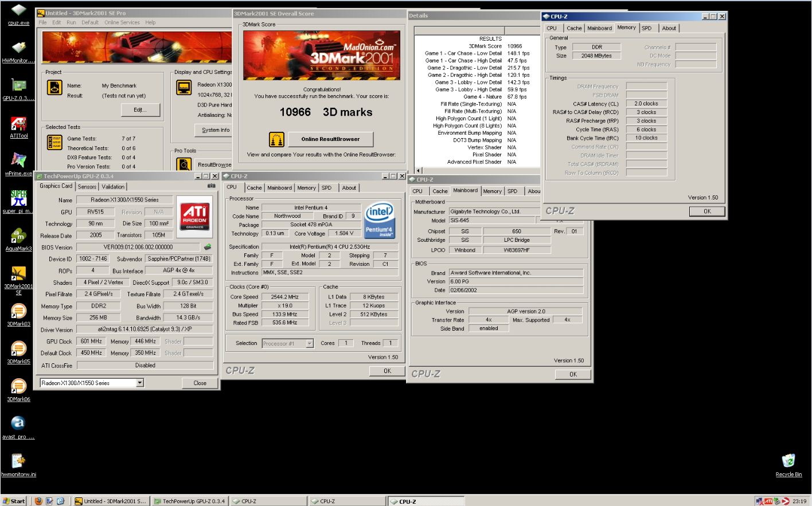Click OK in the CPU-Z processor window
812x506 pixels.
coord(387,371)
